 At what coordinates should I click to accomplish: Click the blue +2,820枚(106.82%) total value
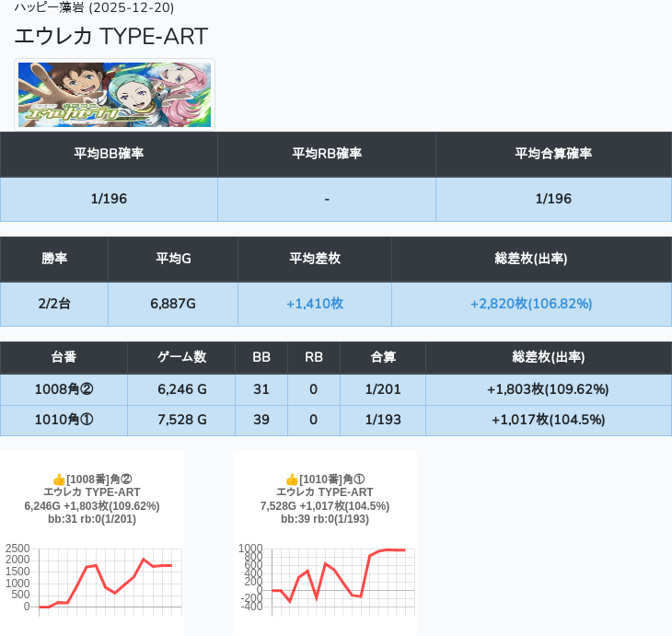pyautogui.click(x=531, y=304)
